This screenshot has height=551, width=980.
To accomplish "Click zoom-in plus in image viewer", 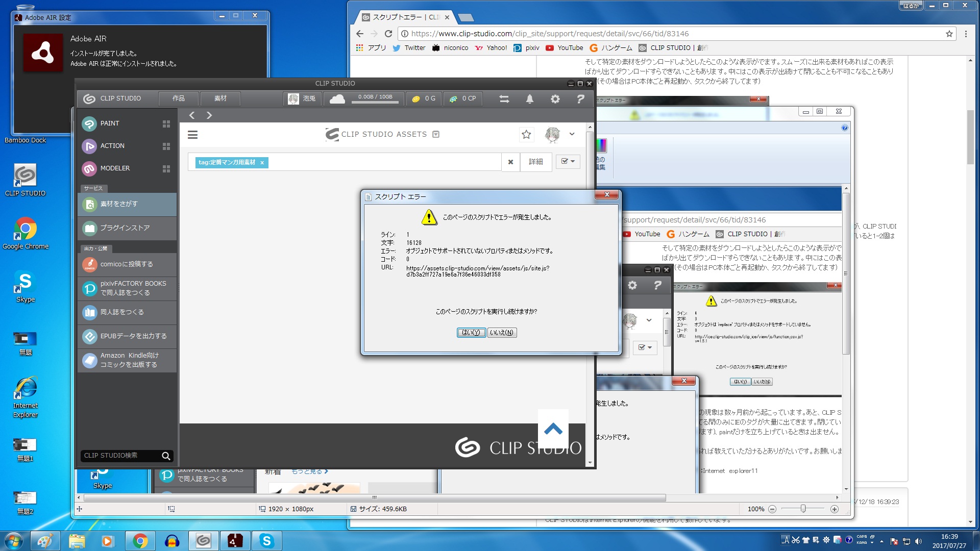I will (x=835, y=509).
